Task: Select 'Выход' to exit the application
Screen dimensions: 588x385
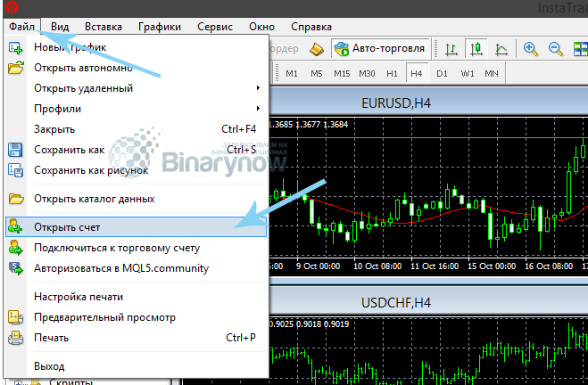Action: click(49, 365)
